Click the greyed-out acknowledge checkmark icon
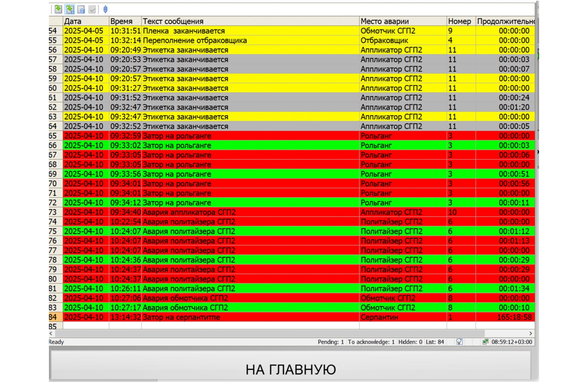This screenshot has height=383, width=588. (x=92, y=9)
